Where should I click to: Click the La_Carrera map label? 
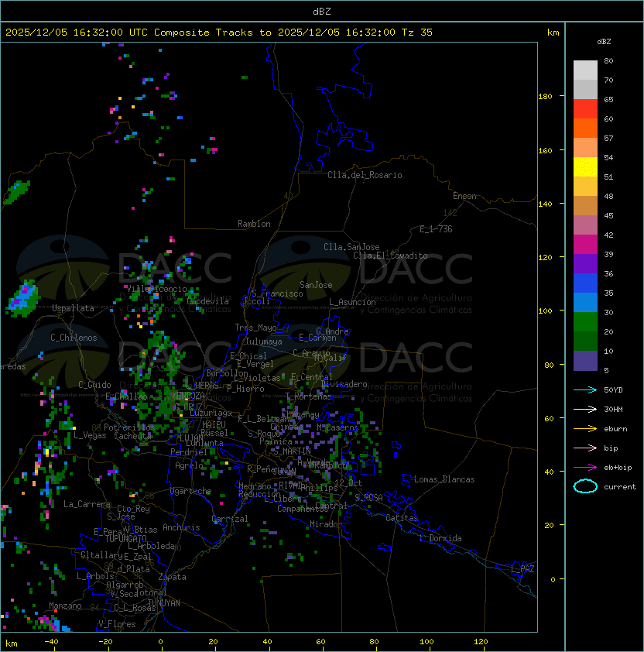point(87,504)
